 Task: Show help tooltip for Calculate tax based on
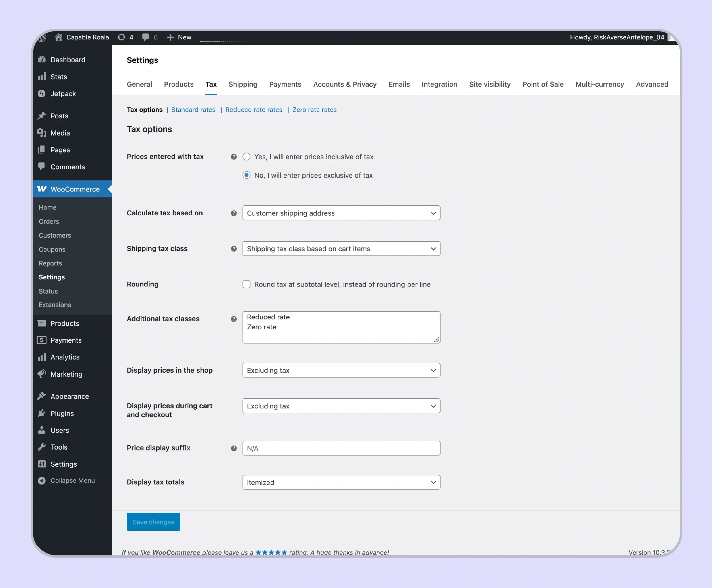pyautogui.click(x=234, y=213)
